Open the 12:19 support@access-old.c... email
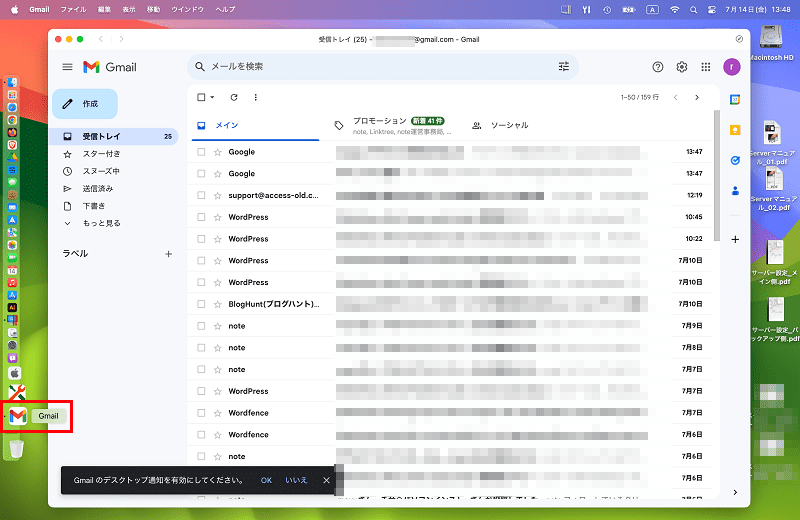800x520 pixels. pos(449,195)
